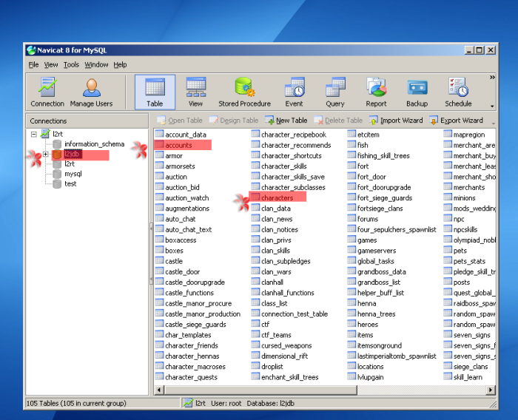The height and width of the screenshot is (420, 518).
Task: Open the View menu
Action: click(x=51, y=65)
